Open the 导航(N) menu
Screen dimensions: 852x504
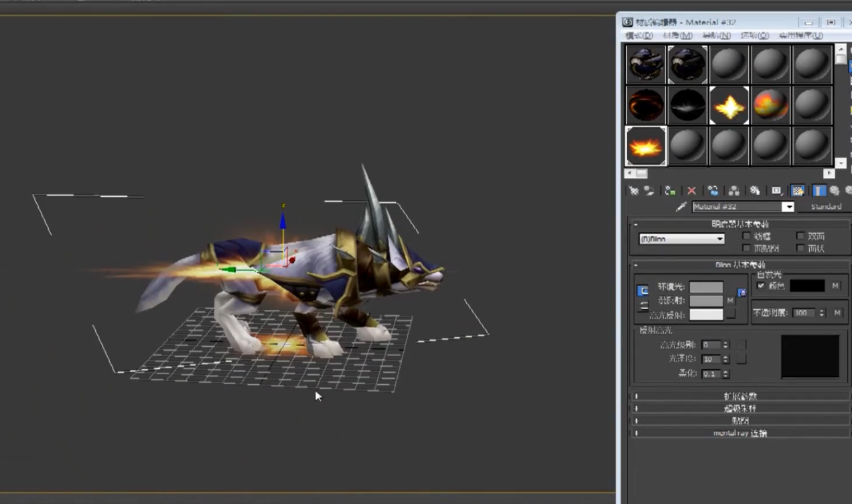(x=716, y=35)
